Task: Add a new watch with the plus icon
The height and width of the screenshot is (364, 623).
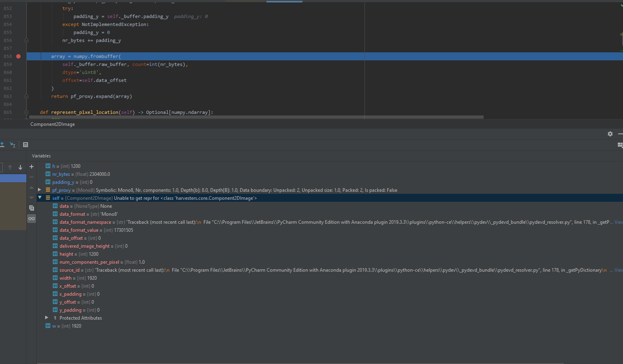Action: point(32,167)
